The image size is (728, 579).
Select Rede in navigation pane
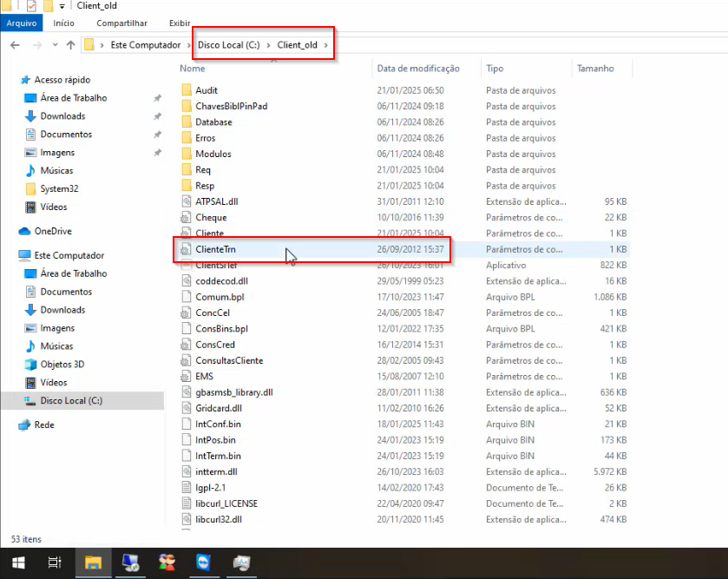(44, 424)
